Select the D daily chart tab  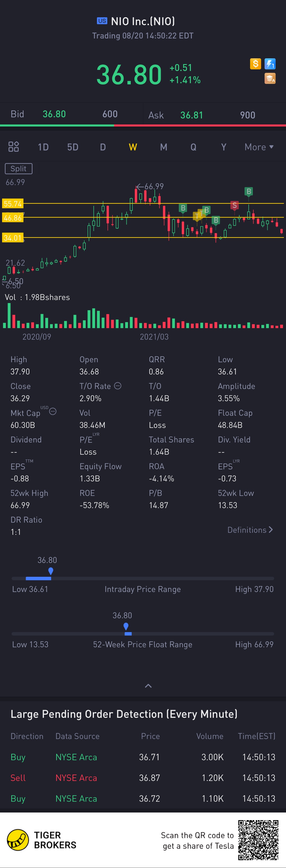pos(103,147)
